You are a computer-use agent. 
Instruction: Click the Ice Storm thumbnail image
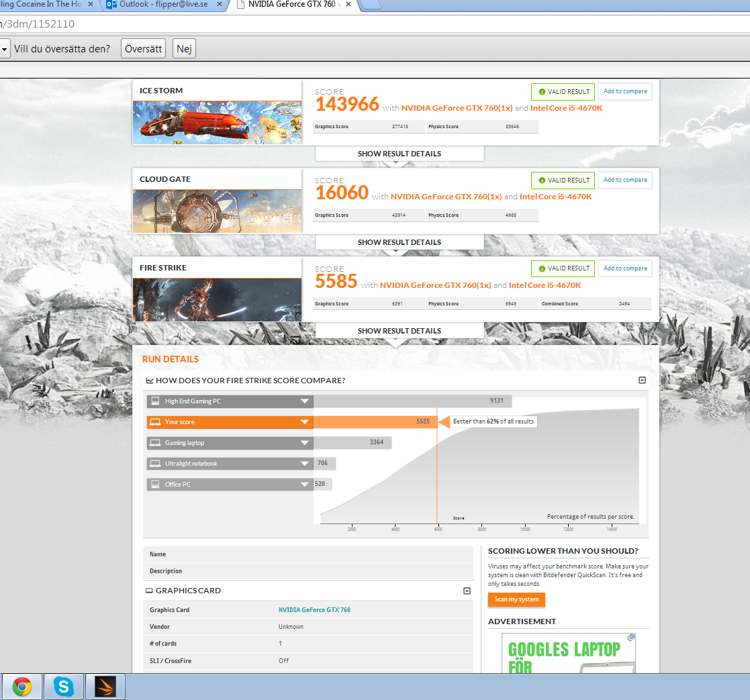coord(217,122)
